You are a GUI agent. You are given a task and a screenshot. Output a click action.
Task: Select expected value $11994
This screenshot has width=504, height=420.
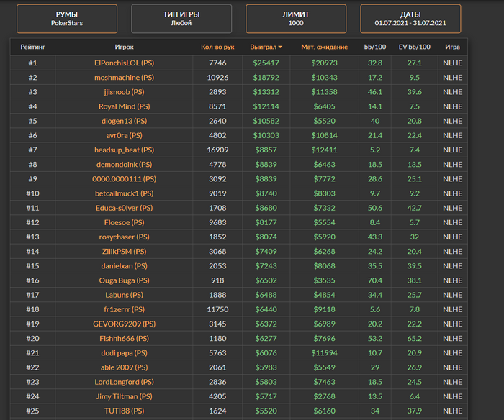[x=324, y=353]
